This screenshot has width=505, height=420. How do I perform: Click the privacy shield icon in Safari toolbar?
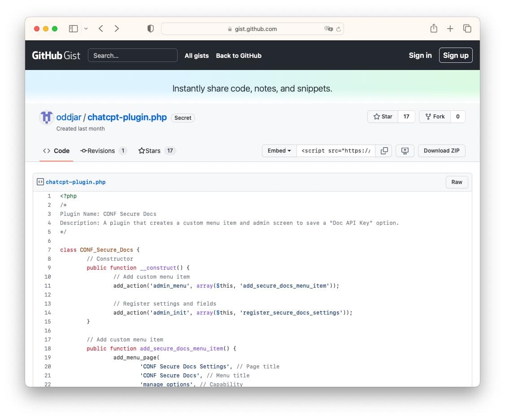click(x=150, y=28)
